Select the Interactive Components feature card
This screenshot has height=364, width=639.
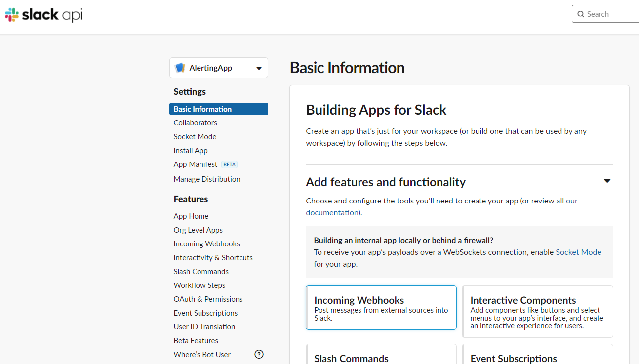tap(538, 312)
